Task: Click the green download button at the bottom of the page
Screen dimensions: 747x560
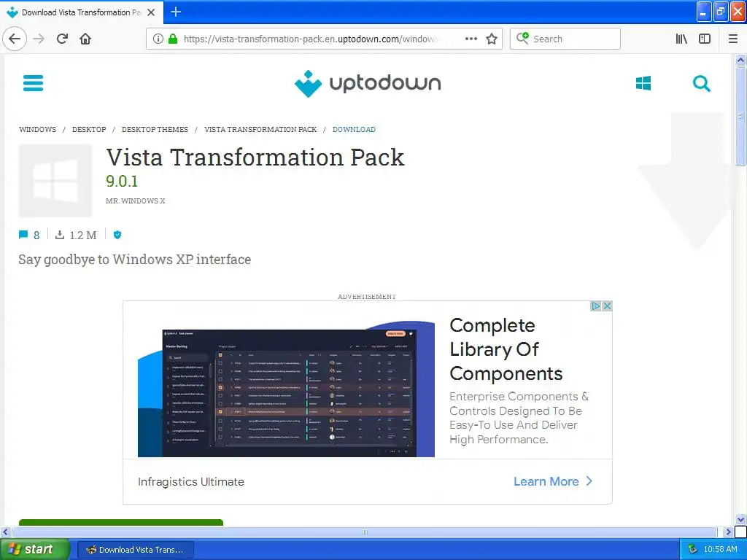Action: [121, 522]
